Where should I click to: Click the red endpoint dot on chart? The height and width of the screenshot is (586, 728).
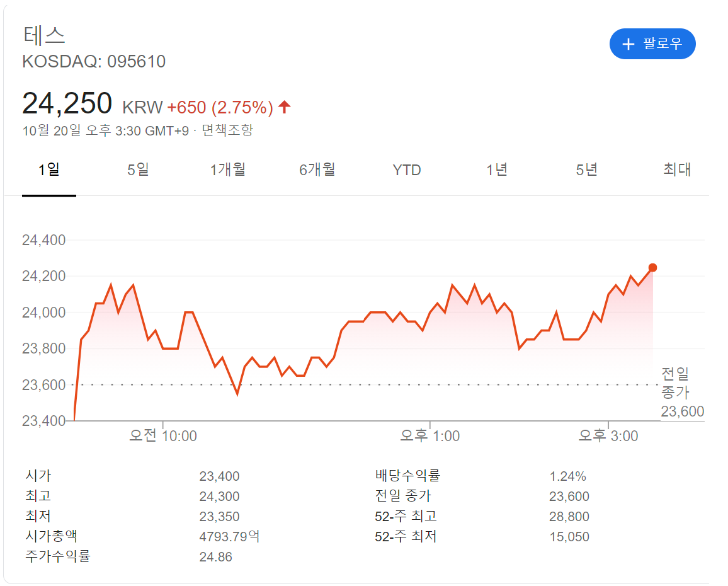coord(652,268)
